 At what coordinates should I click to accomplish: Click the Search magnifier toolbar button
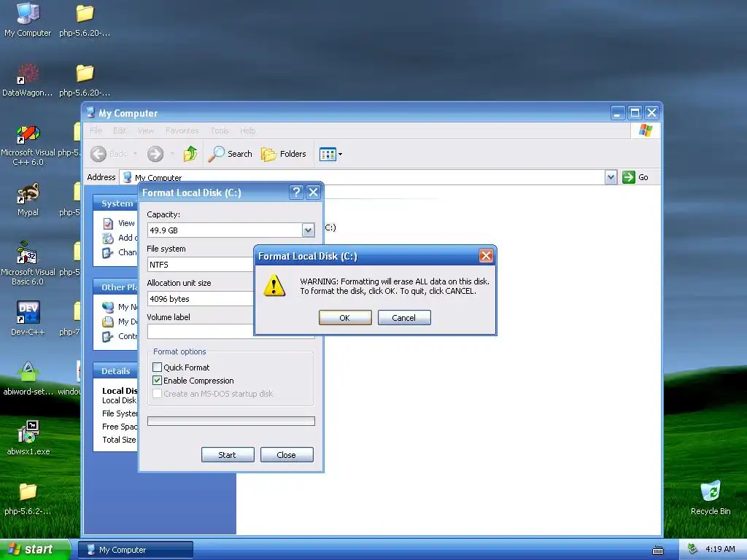point(231,154)
